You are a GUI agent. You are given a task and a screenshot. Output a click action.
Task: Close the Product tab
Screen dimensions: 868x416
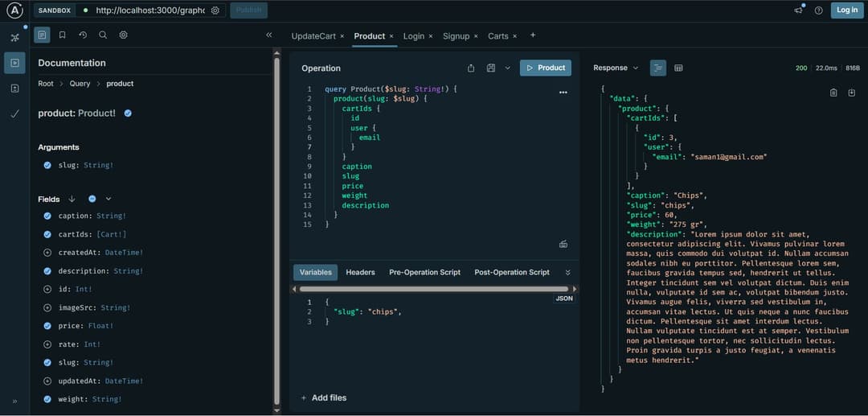pyautogui.click(x=391, y=36)
